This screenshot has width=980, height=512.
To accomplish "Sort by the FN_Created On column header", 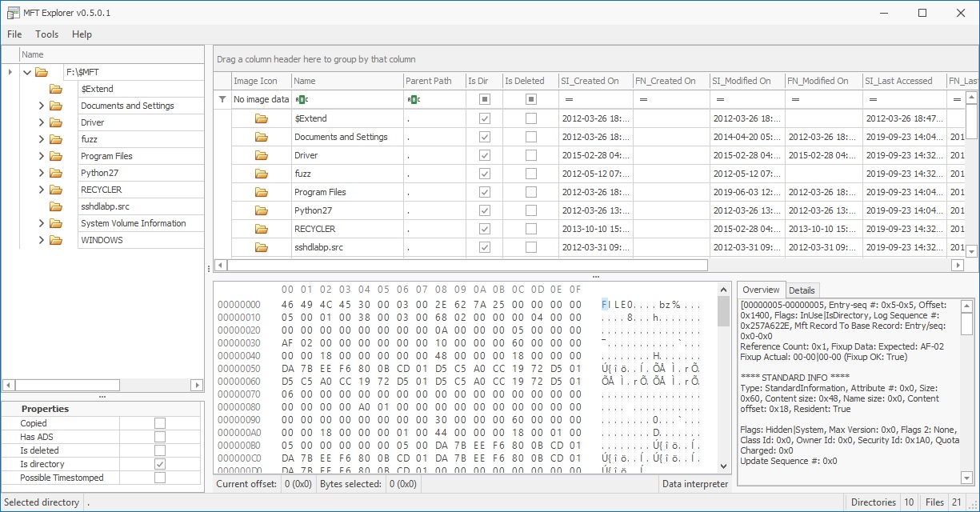I will pos(670,81).
